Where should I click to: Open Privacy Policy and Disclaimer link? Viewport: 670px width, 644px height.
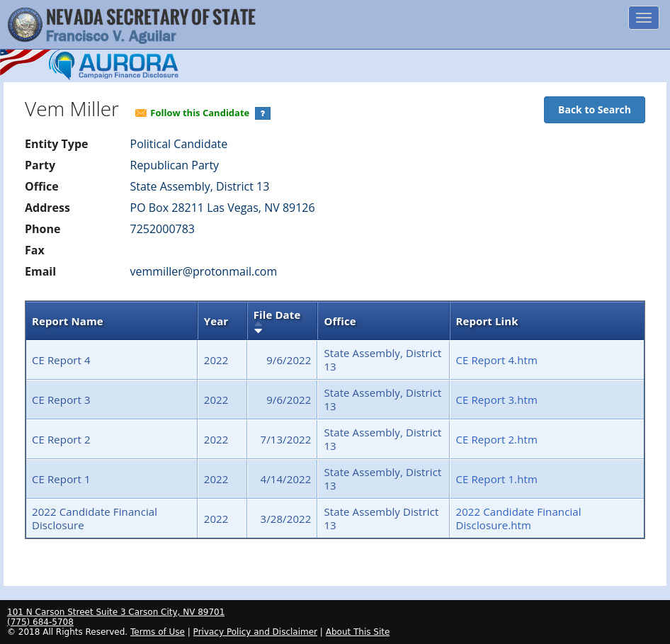tap(255, 632)
